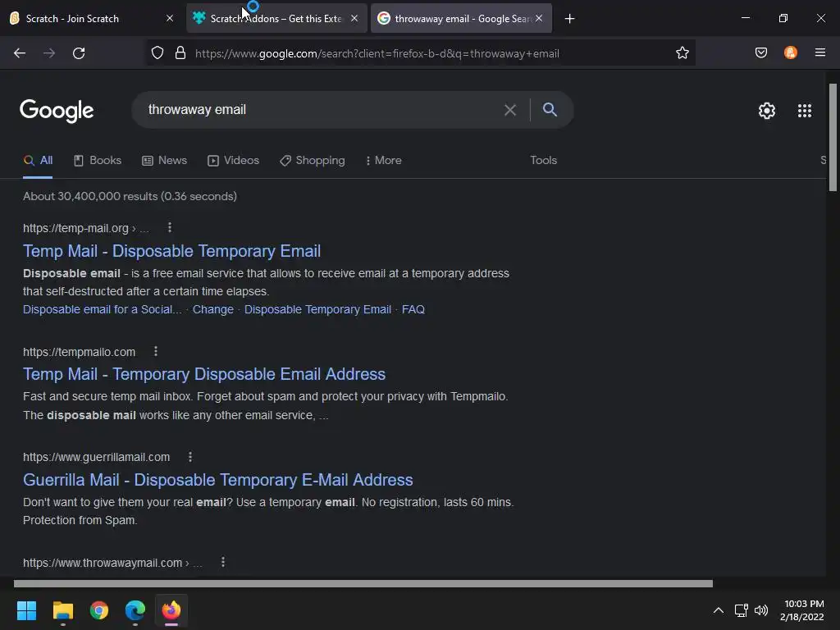This screenshot has height=630, width=840.
Task: Click the https://www.guerrillamail.com URL text
Action: pyautogui.click(x=97, y=457)
